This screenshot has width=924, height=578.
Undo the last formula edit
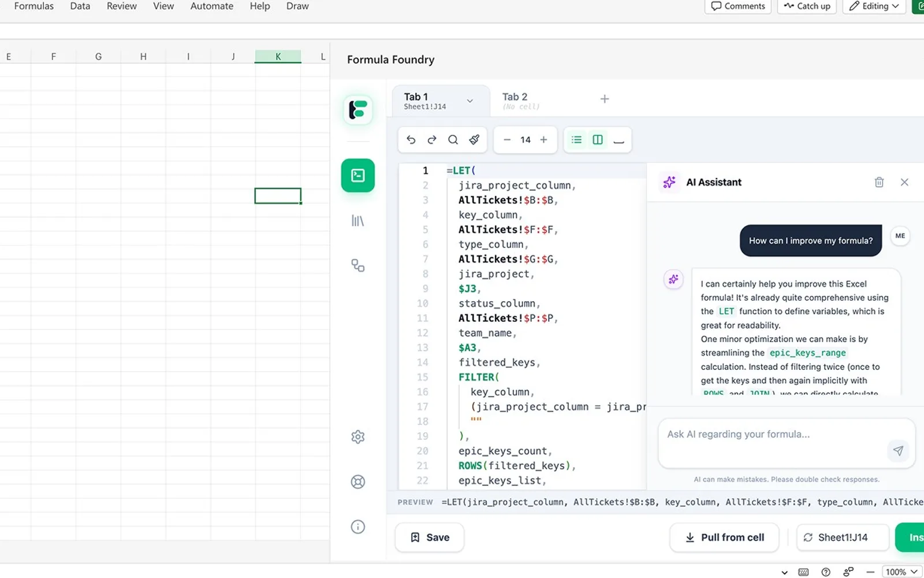point(411,140)
